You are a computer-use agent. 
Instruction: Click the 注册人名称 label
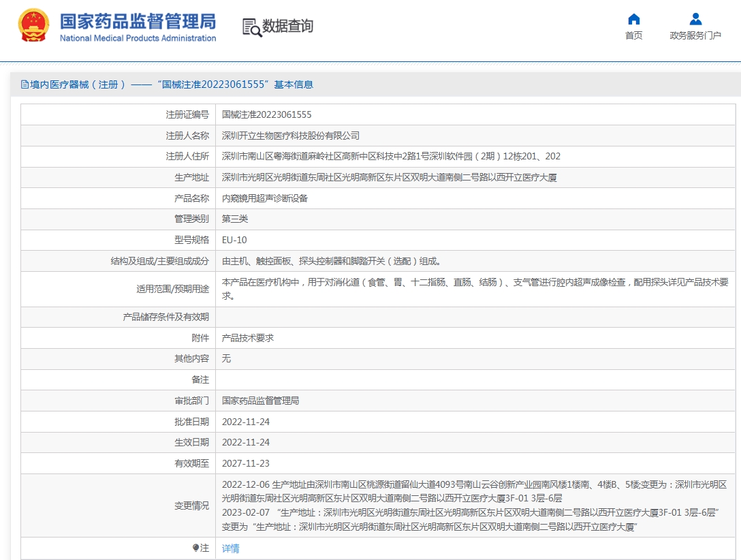click(x=187, y=136)
